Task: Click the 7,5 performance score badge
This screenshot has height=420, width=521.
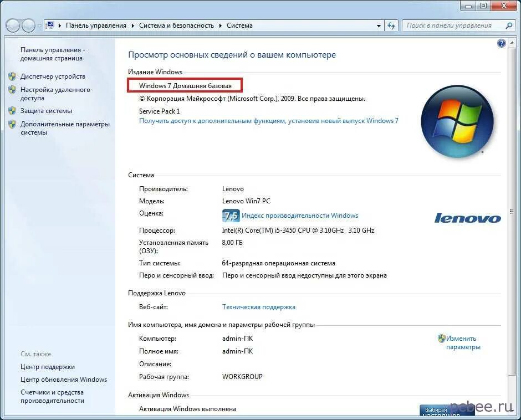Action: (x=231, y=216)
